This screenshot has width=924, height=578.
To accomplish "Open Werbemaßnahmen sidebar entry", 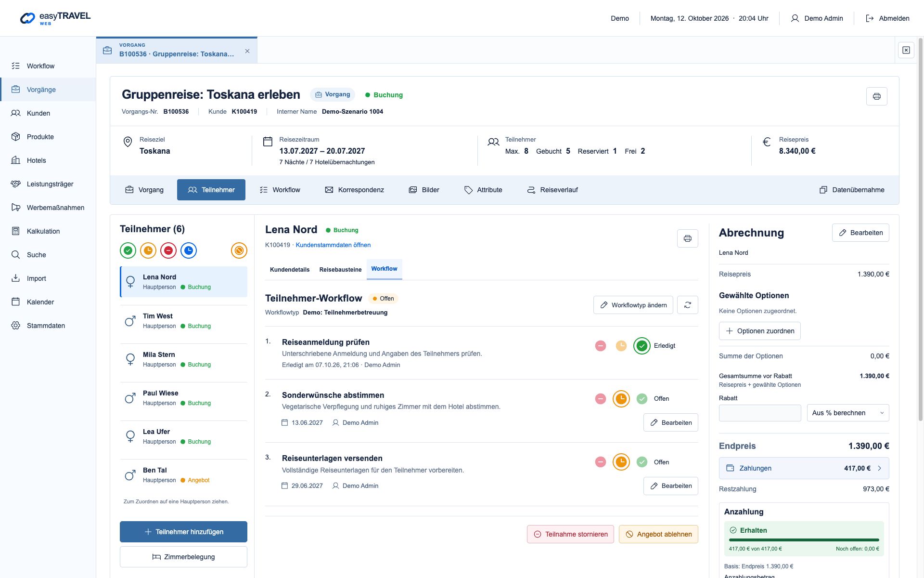I will pos(48,208).
